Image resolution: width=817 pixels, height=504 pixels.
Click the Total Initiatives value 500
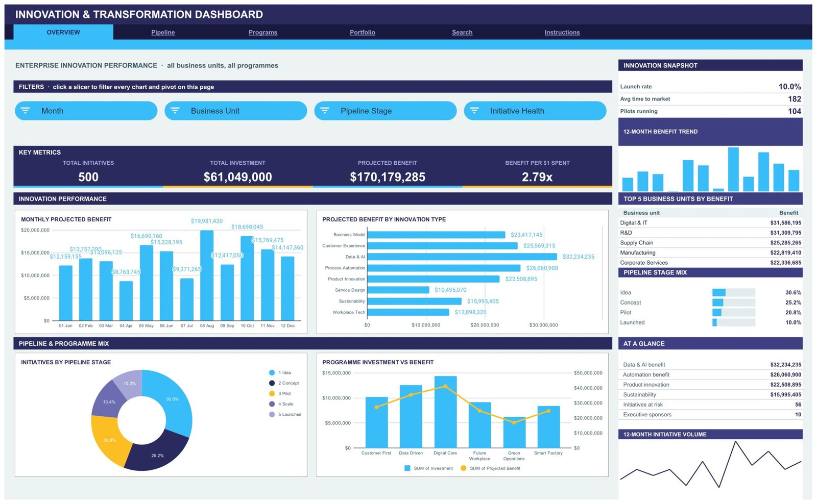[x=88, y=177]
